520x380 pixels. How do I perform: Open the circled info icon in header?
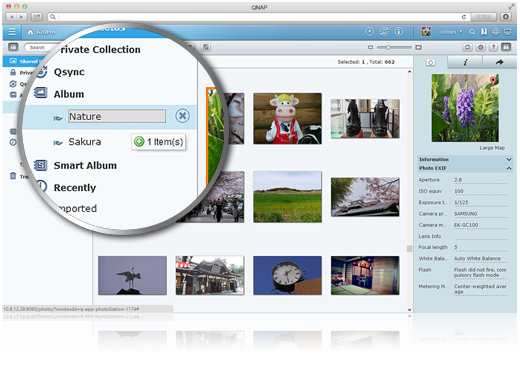tap(399, 32)
